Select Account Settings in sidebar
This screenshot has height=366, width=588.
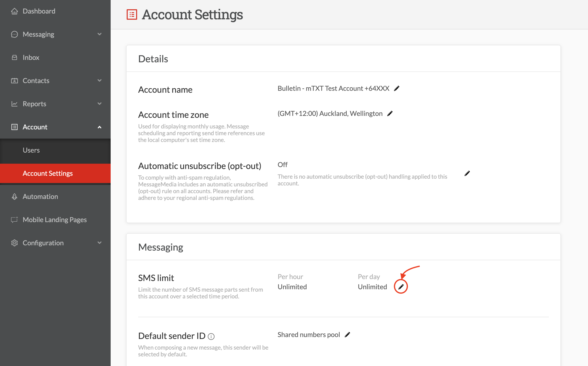[x=48, y=173]
